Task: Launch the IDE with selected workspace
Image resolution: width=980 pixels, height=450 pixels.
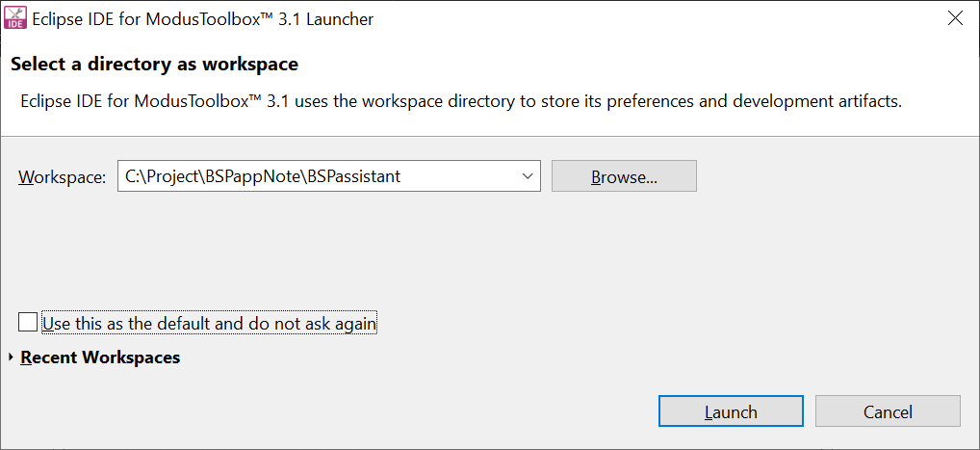Action: point(731,411)
